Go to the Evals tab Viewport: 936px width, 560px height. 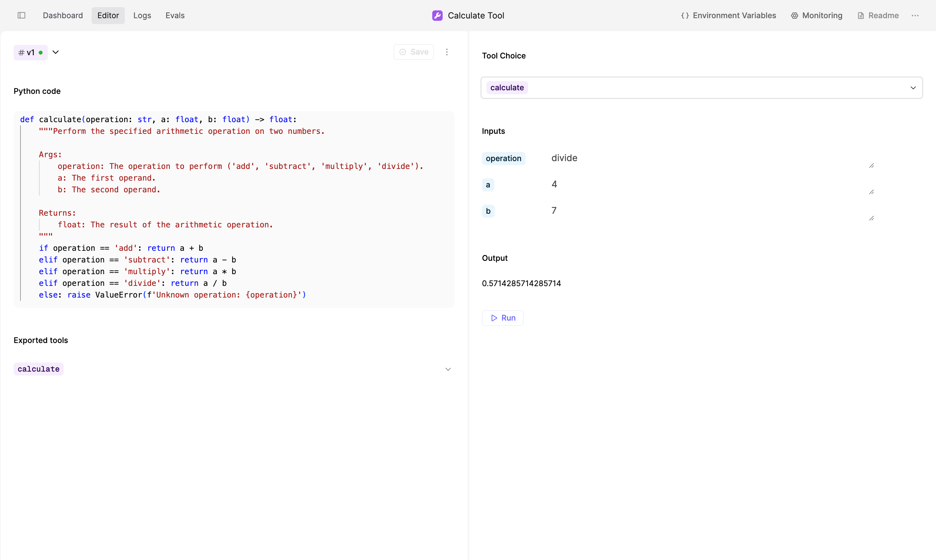(x=175, y=16)
